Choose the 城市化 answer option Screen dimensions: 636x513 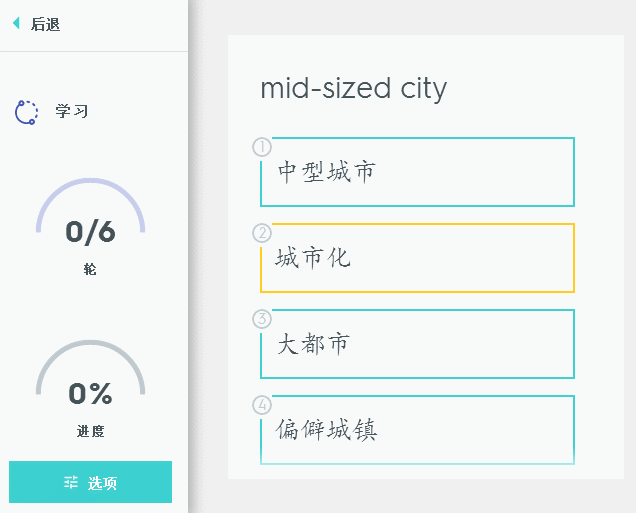[417, 258]
